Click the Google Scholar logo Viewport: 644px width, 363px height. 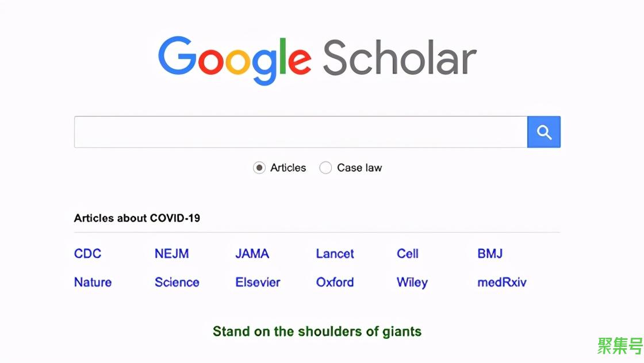(x=317, y=60)
